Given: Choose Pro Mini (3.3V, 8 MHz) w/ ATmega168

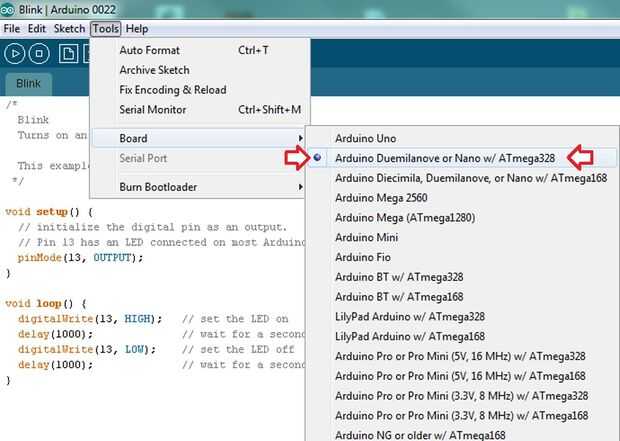Looking at the screenshot, I should click(462, 415).
